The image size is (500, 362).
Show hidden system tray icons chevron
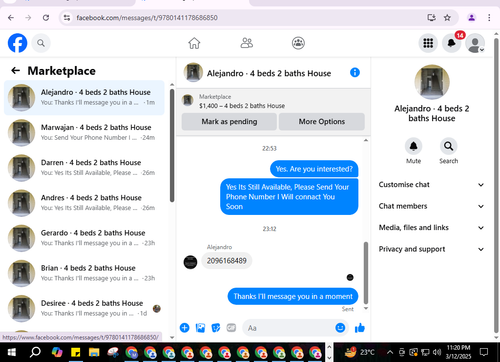click(x=390, y=352)
